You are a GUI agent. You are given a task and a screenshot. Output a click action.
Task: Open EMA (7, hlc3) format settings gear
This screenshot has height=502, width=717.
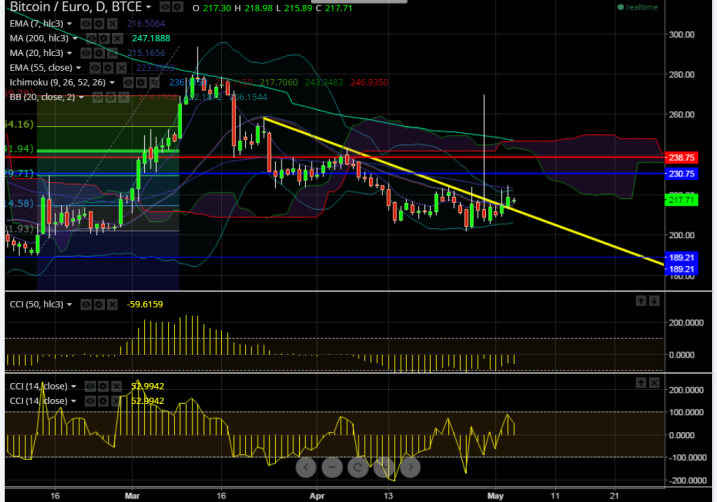pos(99,24)
